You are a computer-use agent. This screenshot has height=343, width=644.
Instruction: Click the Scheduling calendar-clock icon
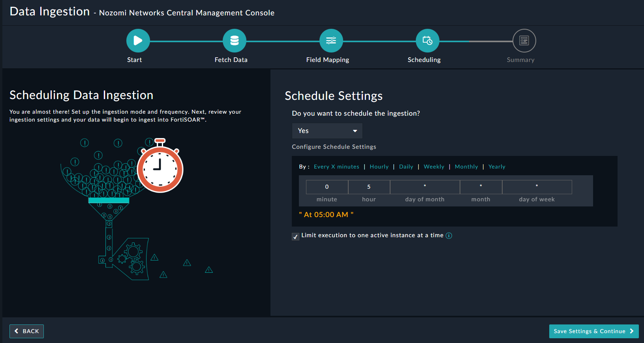coord(427,41)
